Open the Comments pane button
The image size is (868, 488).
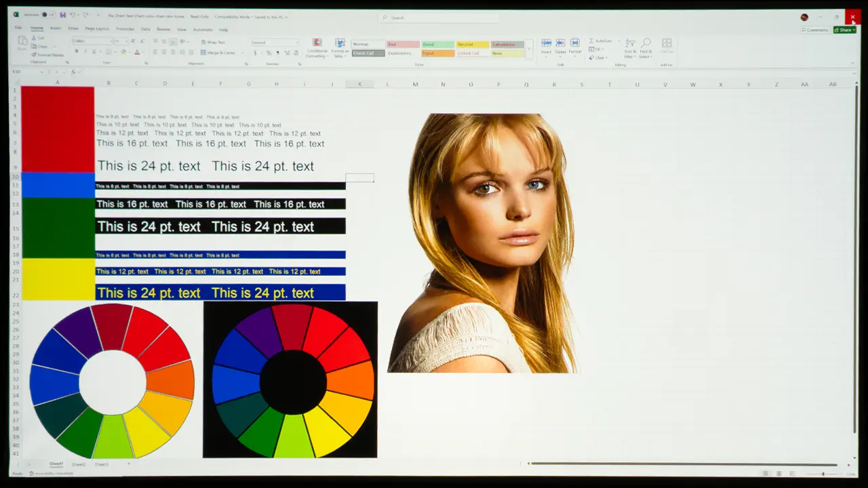[x=814, y=30]
